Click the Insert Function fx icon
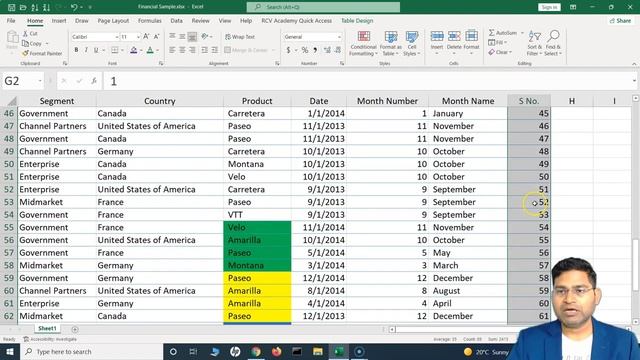The width and height of the screenshot is (640, 360). [94, 81]
